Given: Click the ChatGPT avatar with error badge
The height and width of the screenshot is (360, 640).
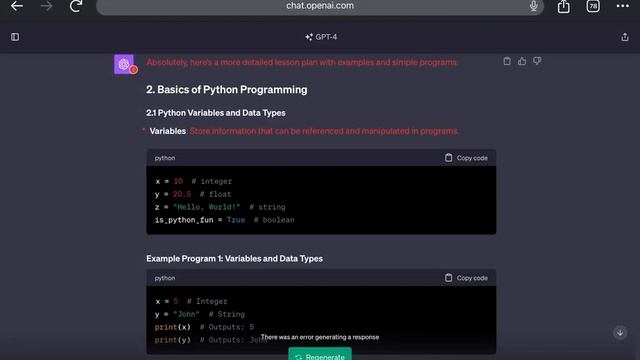Looking at the screenshot, I should [124, 64].
